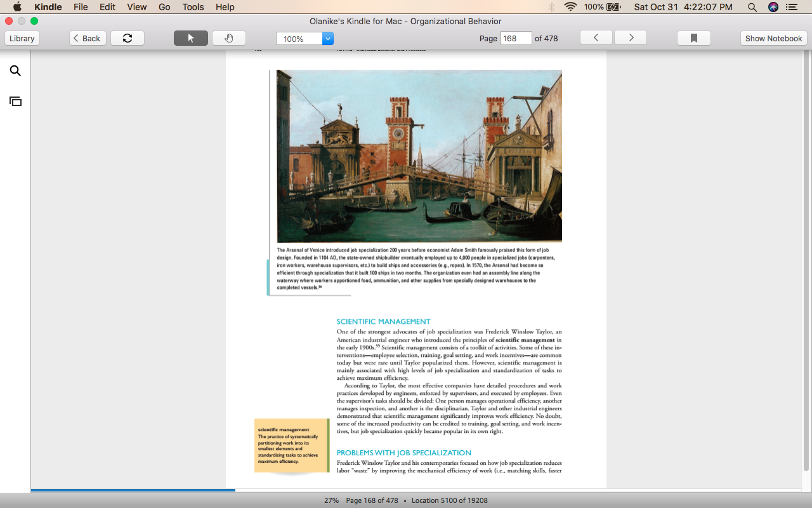Click Location 5100 of 19208 text
The height and width of the screenshot is (508, 812).
pos(450,500)
